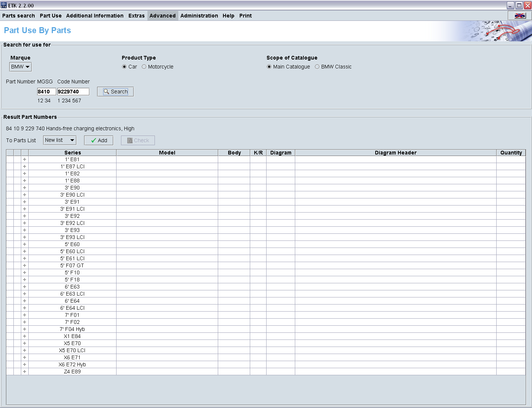The width and height of the screenshot is (532, 408).
Task: Expand the 7' F04 Hyb row
Action: pyautogui.click(x=25, y=329)
